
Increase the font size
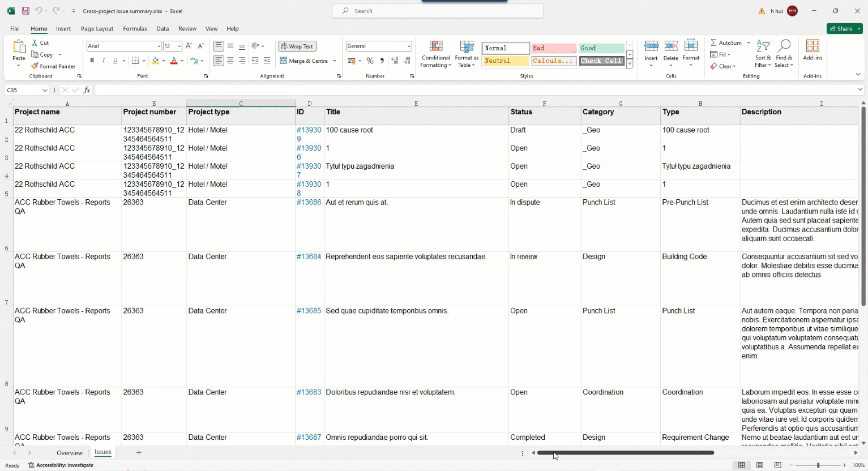click(189, 46)
